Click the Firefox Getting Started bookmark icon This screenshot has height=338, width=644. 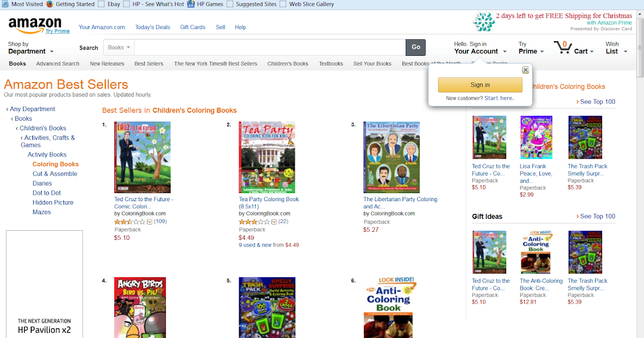point(49,4)
